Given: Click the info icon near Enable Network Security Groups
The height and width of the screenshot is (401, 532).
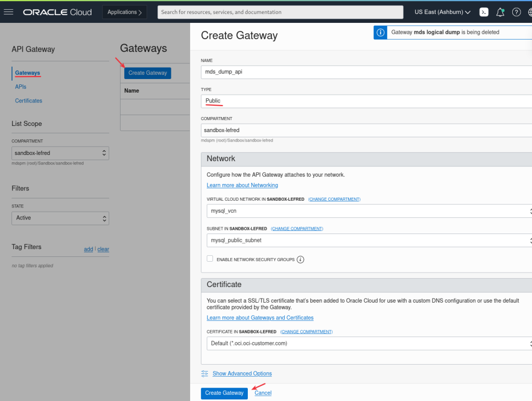Looking at the screenshot, I should [x=300, y=258].
